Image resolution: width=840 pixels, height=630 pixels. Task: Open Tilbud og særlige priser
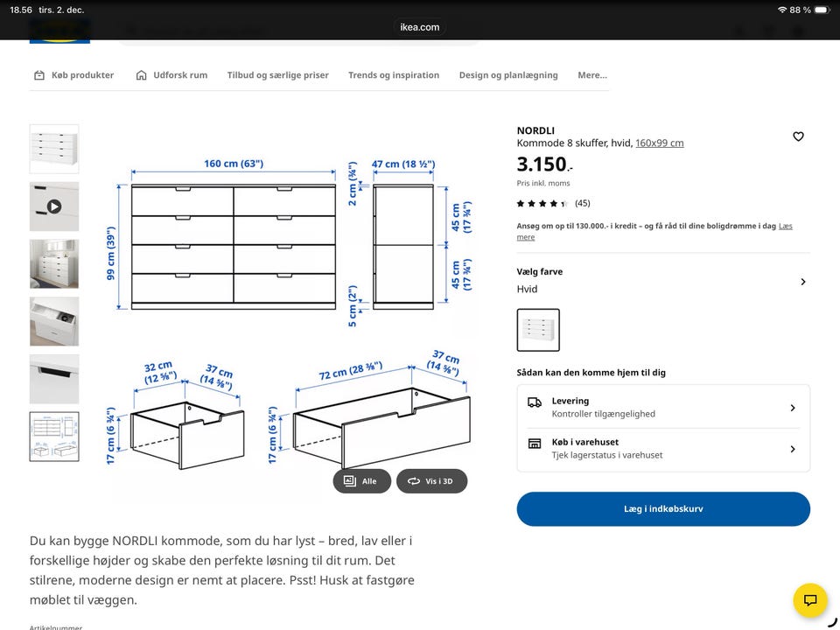tap(278, 75)
